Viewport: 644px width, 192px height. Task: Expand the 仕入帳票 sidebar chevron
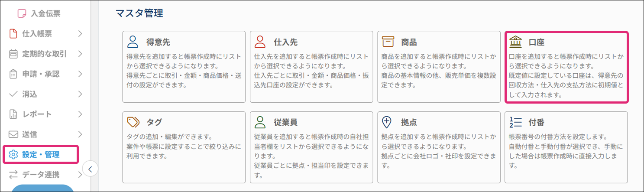(x=80, y=33)
